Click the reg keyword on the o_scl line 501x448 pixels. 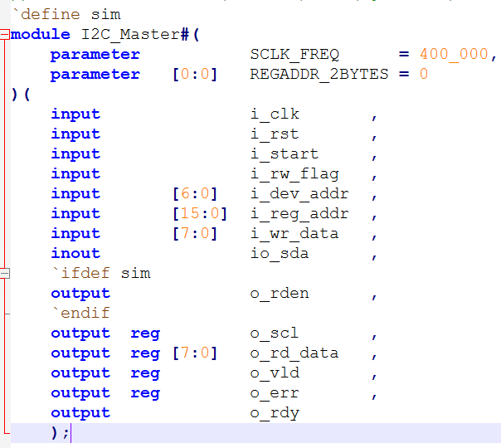click(x=145, y=334)
